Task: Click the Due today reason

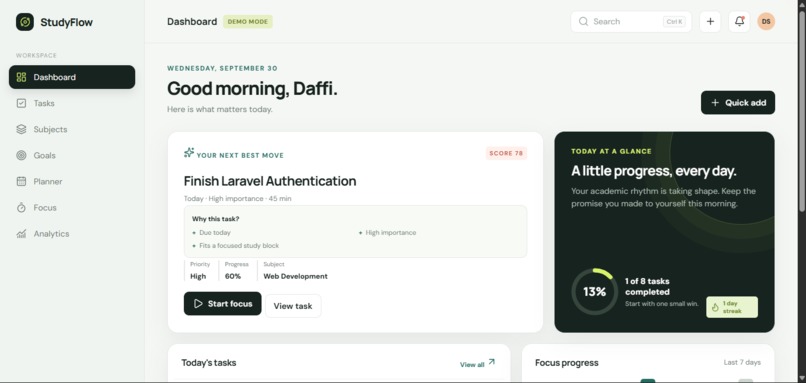Action: point(215,232)
